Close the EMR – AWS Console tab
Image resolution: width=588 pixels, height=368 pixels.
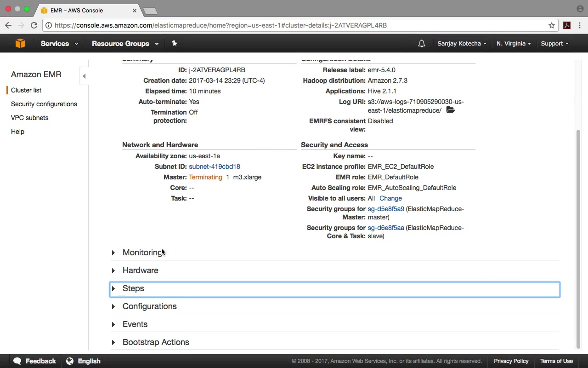[135, 10]
